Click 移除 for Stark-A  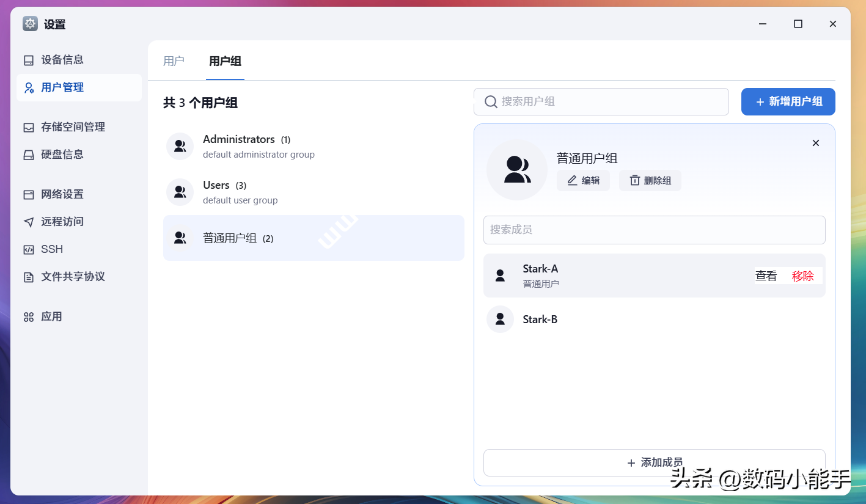[802, 276]
